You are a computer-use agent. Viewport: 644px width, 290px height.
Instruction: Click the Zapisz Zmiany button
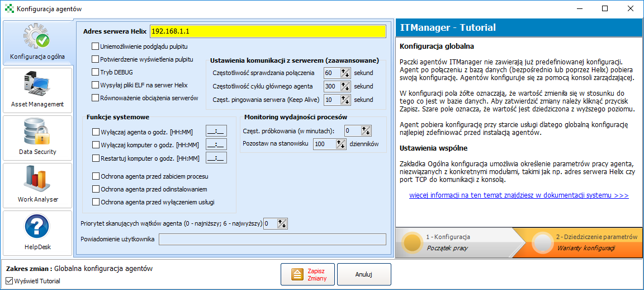[307, 274]
